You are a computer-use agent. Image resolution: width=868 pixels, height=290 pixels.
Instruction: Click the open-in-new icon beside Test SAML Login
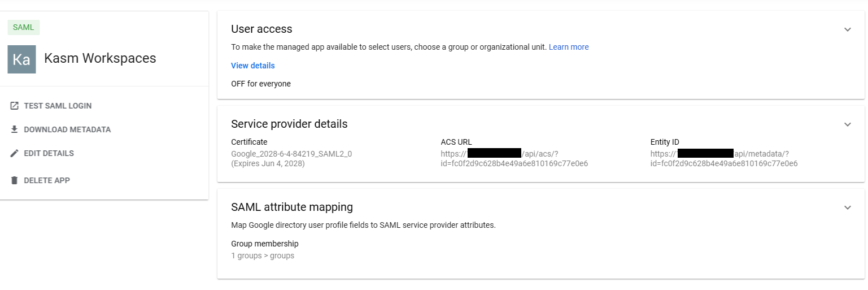15,106
